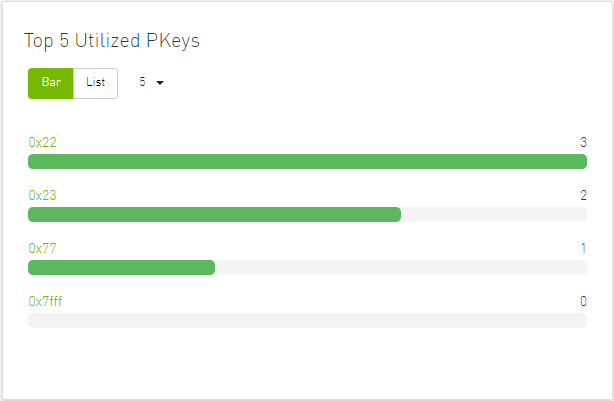
Task: Open the 0x22 PKey link
Action: (x=43, y=143)
